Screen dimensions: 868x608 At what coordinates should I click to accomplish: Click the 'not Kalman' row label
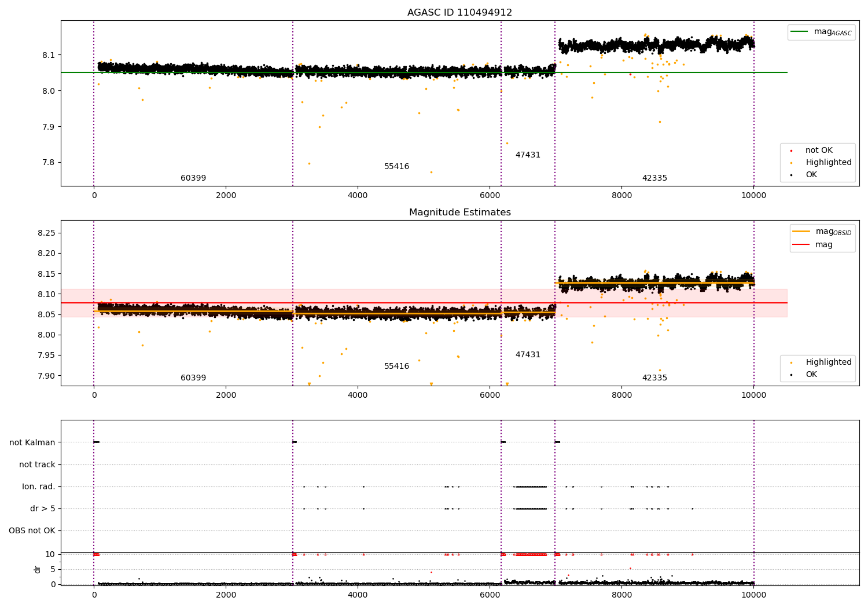[32, 443]
